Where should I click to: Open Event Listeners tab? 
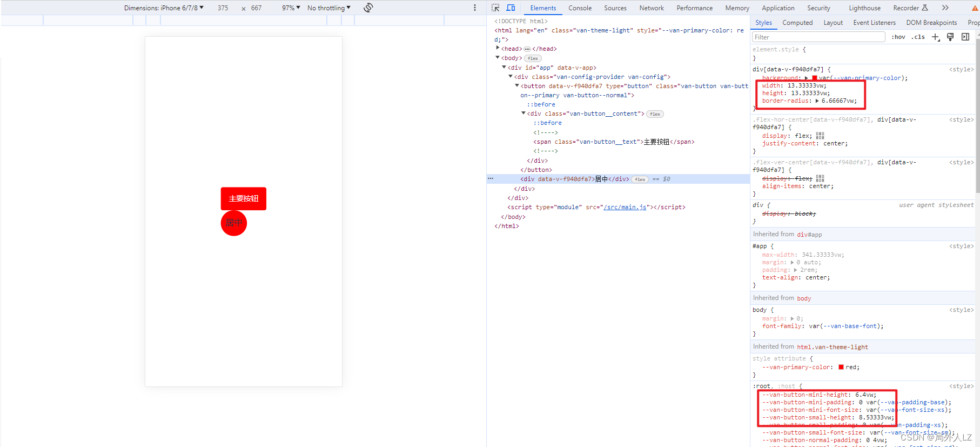(x=874, y=23)
